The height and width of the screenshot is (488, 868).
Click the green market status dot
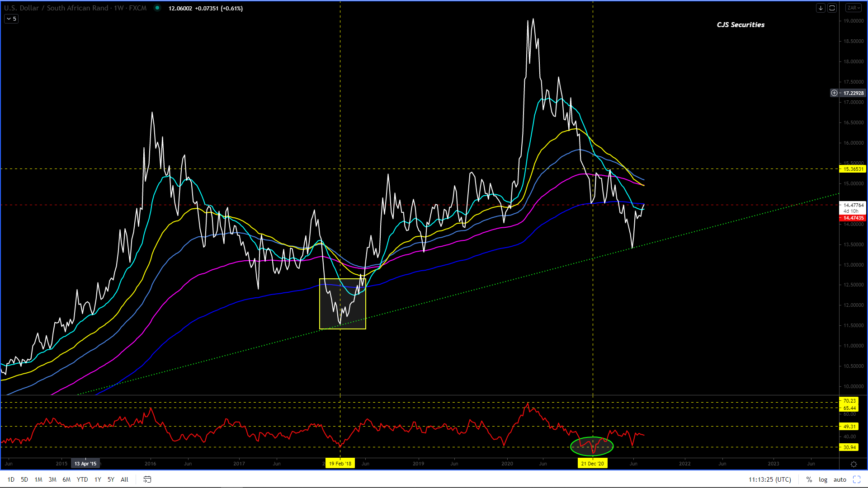coord(157,8)
